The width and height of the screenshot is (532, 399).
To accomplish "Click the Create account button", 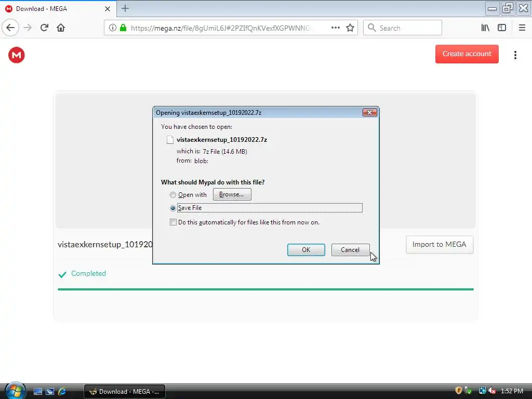I will point(467,54).
